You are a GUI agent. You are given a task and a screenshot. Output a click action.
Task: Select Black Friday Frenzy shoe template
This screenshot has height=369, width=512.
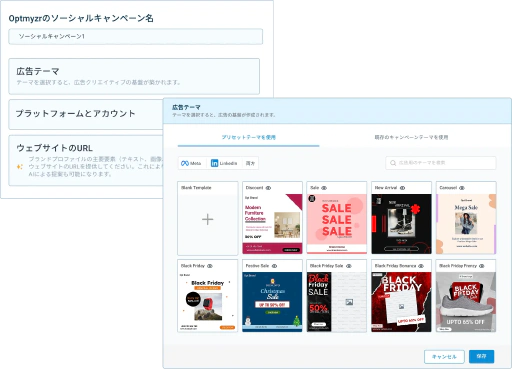[466, 302]
